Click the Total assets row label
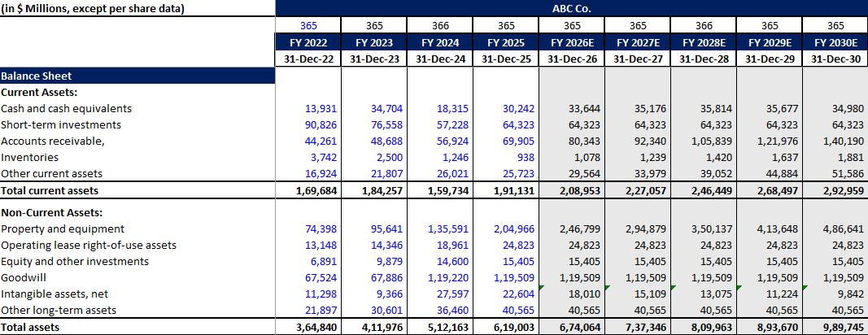The image size is (868, 335). tap(30, 327)
